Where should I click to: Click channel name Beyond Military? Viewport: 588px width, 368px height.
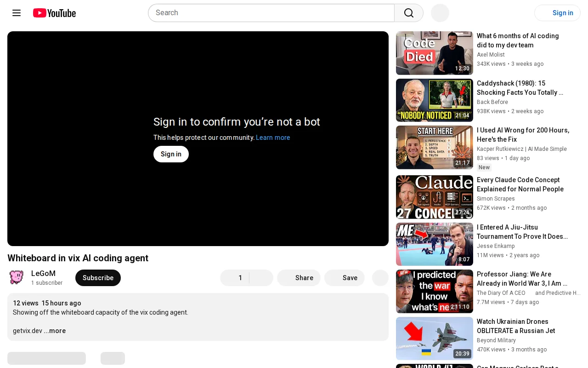coord(496,340)
